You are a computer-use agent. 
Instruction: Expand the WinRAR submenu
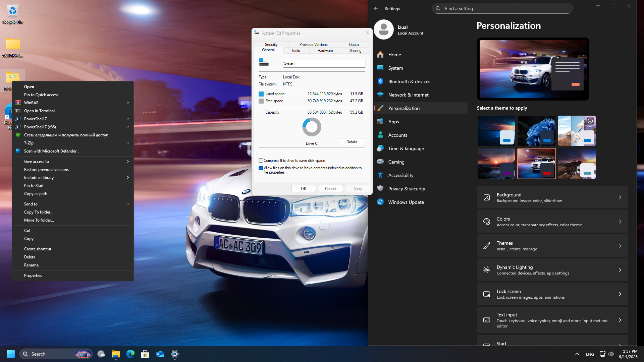73,103
